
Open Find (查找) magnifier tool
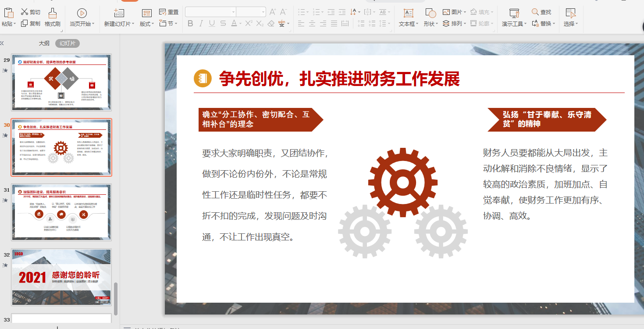(x=535, y=12)
